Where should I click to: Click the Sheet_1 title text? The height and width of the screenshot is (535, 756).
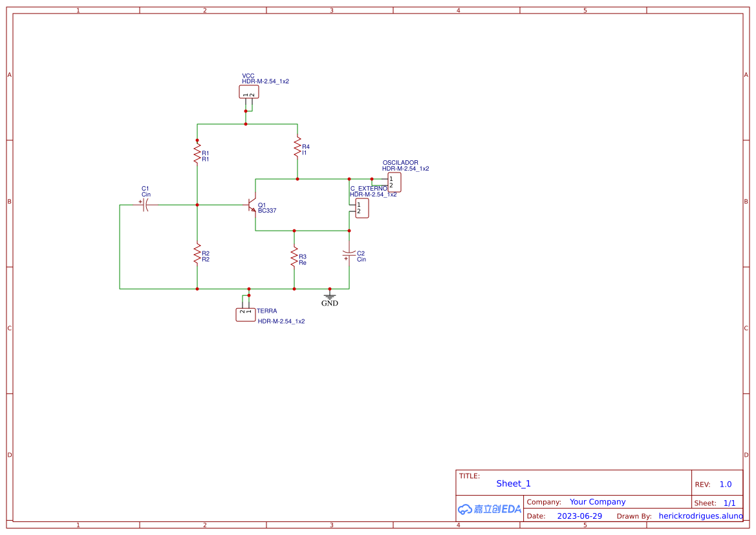(x=513, y=483)
